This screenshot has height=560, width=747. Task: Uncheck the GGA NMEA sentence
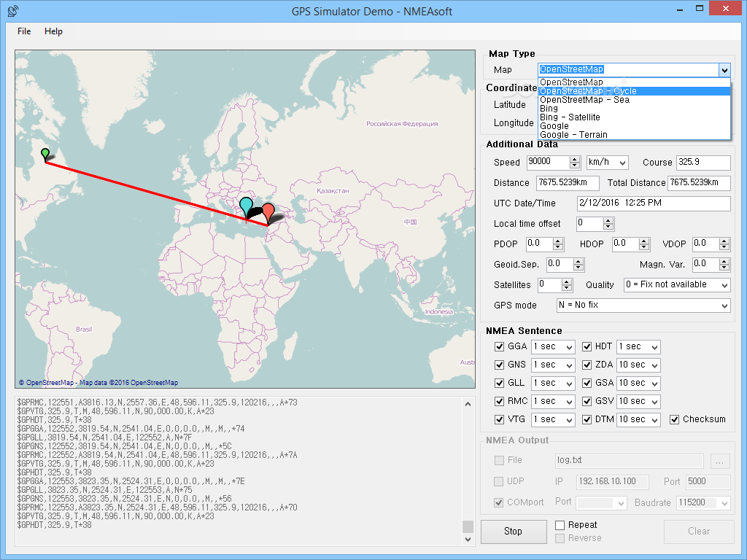click(x=500, y=346)
